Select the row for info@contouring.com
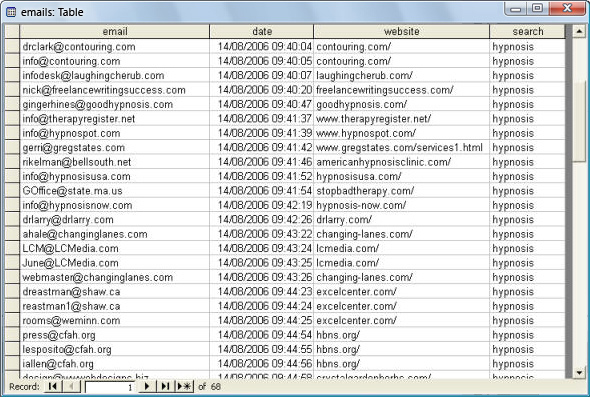Image resolution: width=590 pixels, height=397 pixels. click(12, 61)
